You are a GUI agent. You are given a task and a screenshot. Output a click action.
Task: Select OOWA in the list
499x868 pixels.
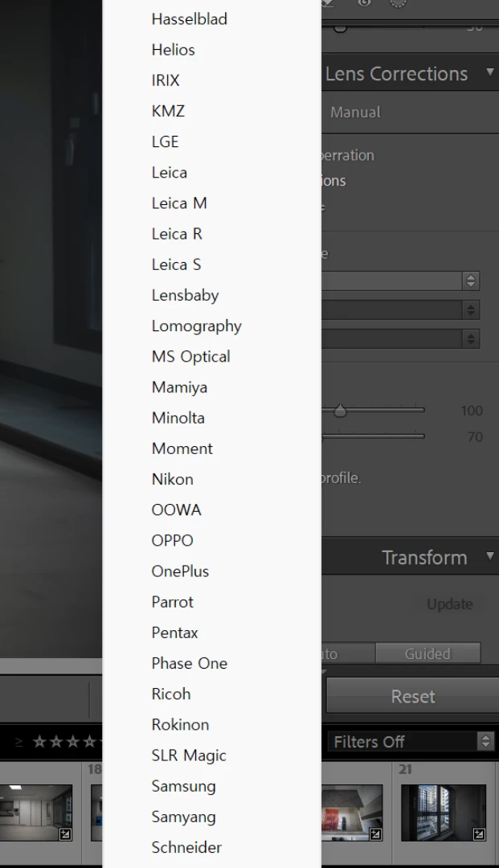(177, 510)
